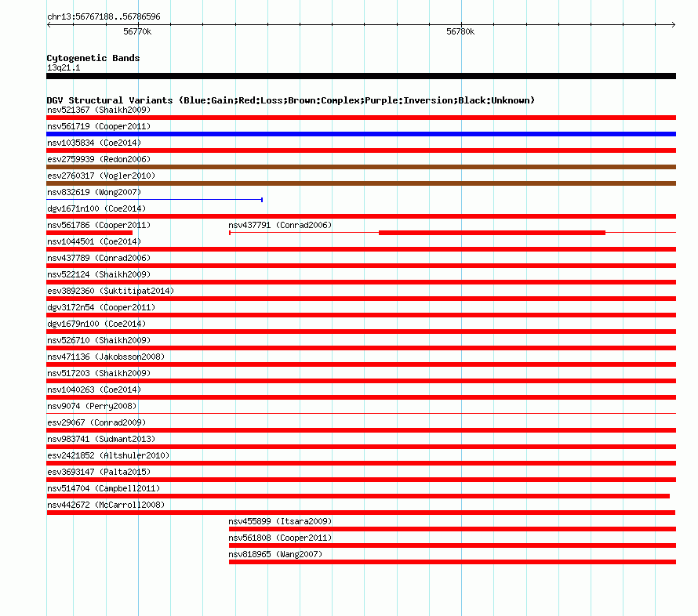Click the thin blue line of nsv832619
The image size is (698, 616).
pos(155,200)
